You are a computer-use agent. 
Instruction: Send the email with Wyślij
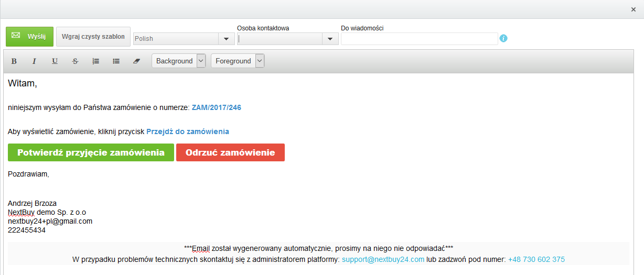click(29, 37)
